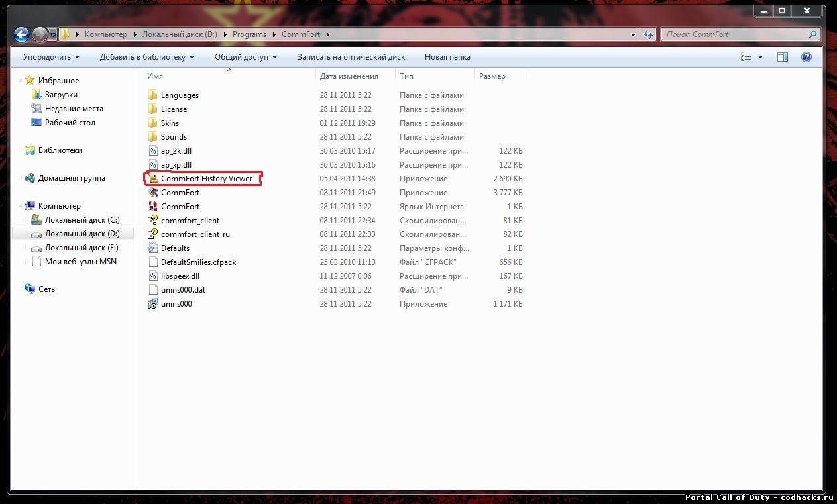Select the commfort_client help file icon
The height and width of the screenshot is (504, 837).
click(153, 221)
